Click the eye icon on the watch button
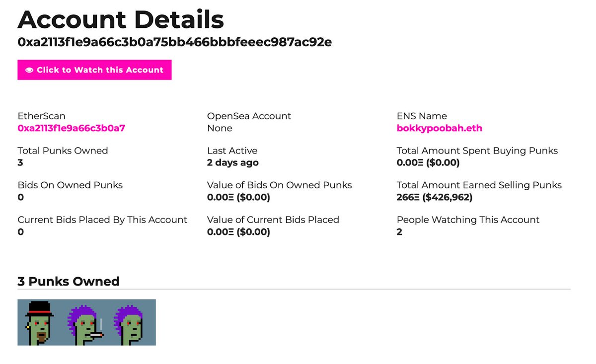This screenshot has height=364, width=596. 29,70
